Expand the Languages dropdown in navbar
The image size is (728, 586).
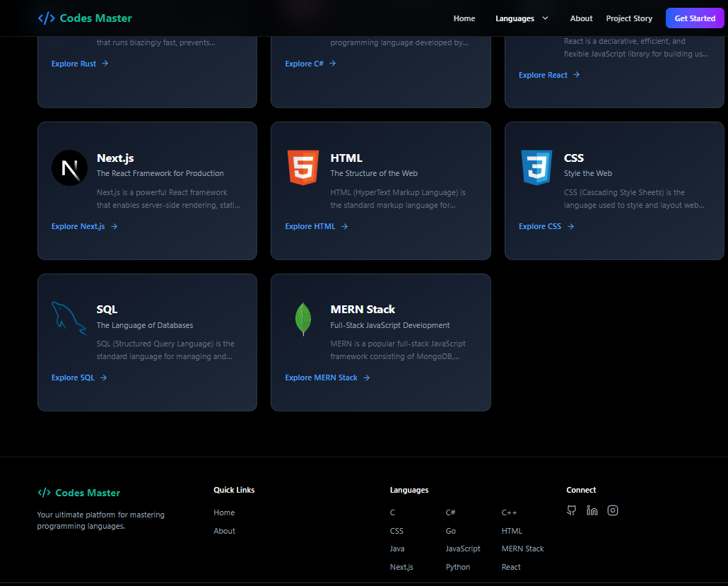tap(522, 18)
